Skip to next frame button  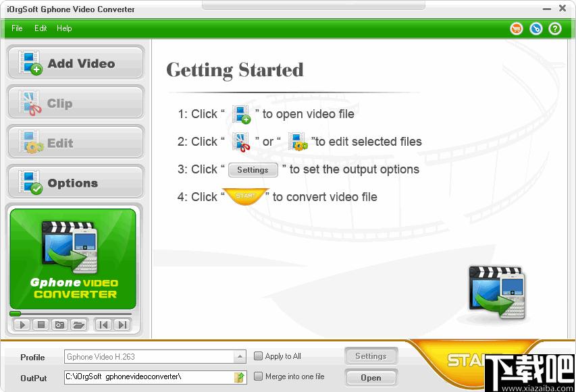click(x=122, y=325)
